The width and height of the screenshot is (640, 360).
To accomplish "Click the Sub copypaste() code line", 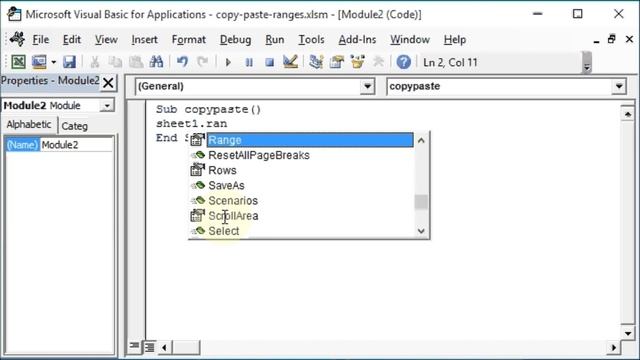I will [x=208, y=109].
